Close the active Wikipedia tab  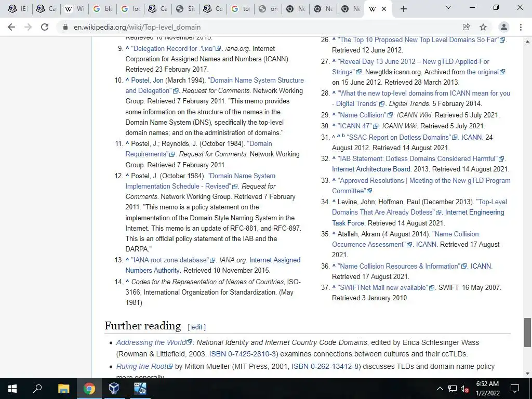tap(384, 9)
